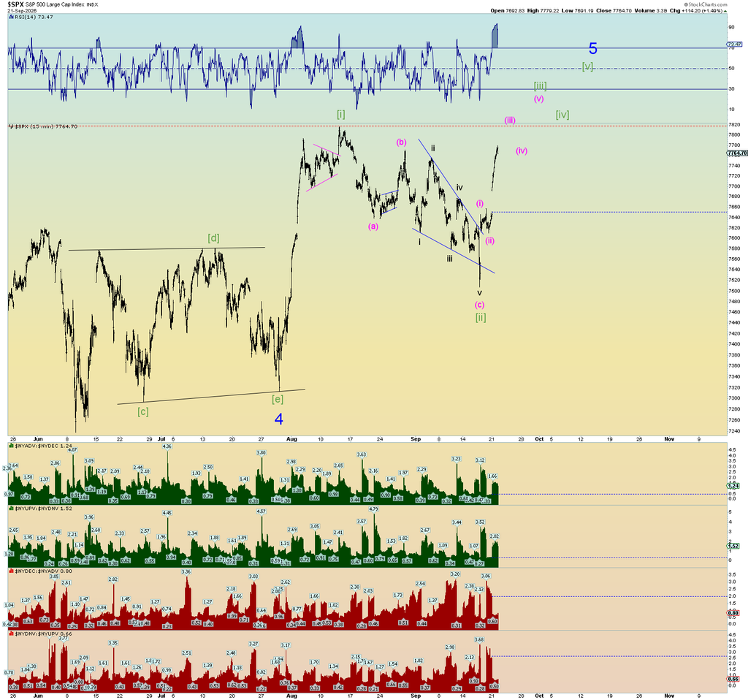Click the green [c] wave label

[x=142, y=411]
